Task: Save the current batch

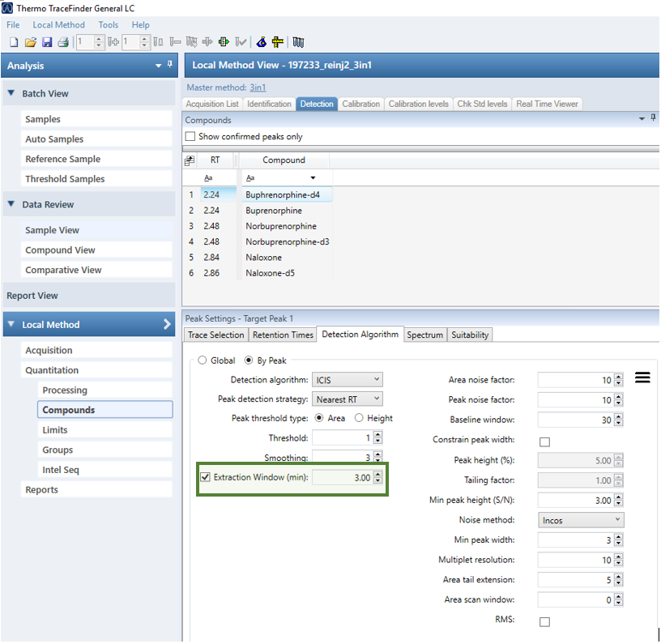Action: [x=47, y=42]
